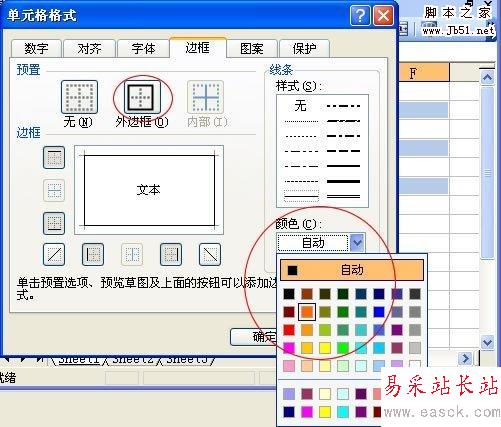The image size is (501, 427).
Task: Select the thick solid line style
Action: point(343,181)
